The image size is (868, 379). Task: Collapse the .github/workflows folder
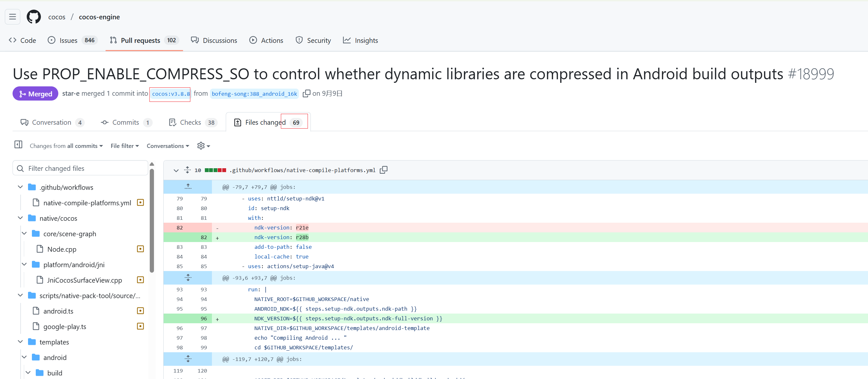20,187
